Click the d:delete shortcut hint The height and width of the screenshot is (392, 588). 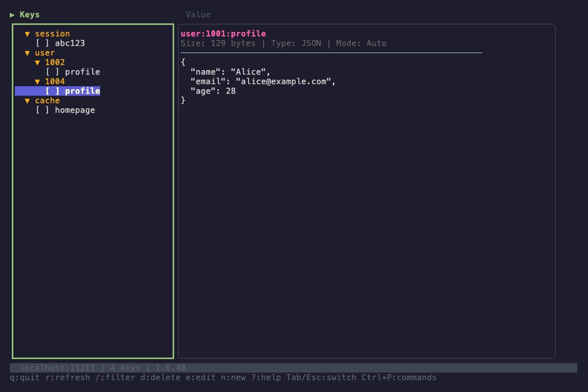pyautogui.click(x=160, y=377)
